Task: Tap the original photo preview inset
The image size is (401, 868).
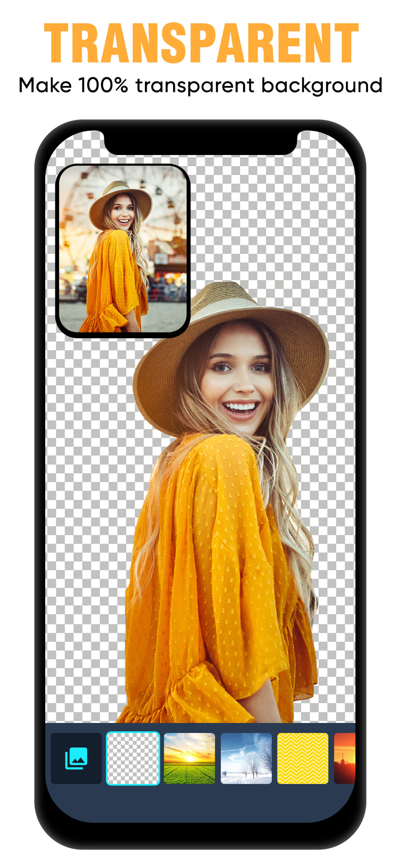Action: [x=123, y=250]
